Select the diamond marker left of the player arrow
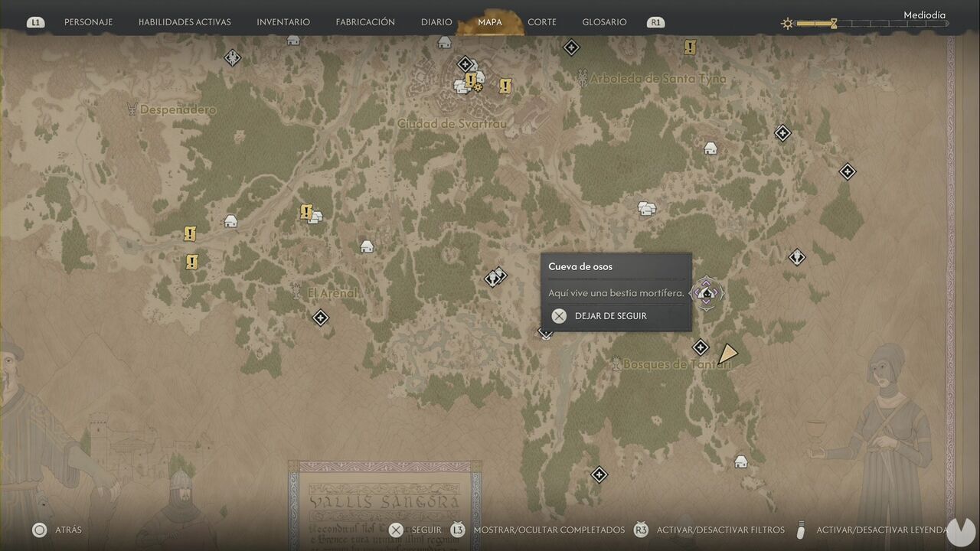This screenshot has width=980, height=551. tap(700, 347)
